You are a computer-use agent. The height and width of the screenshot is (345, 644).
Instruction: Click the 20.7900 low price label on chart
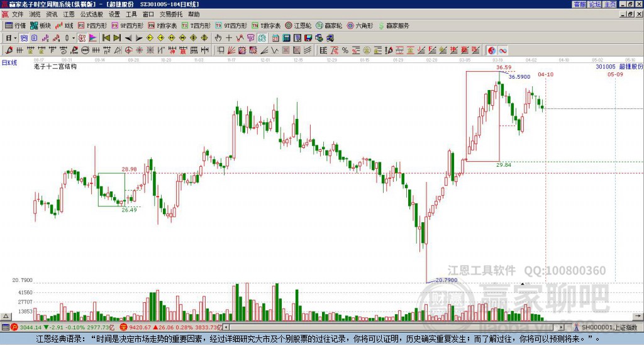pos(447,280)
